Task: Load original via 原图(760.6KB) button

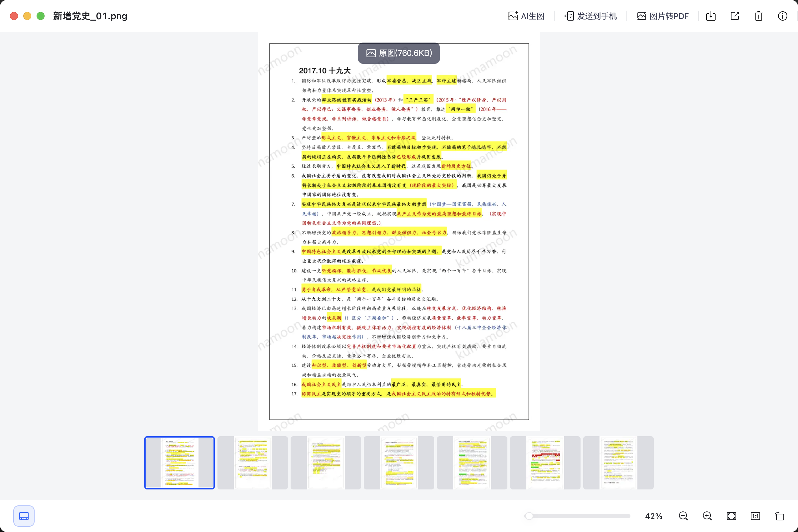Action: (x=399, y=53)
